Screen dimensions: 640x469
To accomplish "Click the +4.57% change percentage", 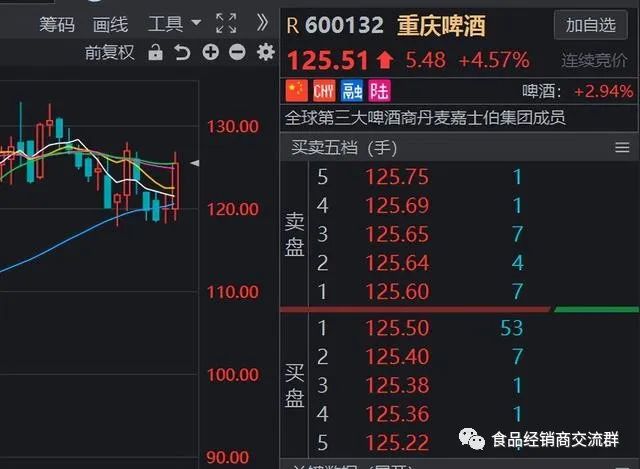I will [x=494, y=60].
